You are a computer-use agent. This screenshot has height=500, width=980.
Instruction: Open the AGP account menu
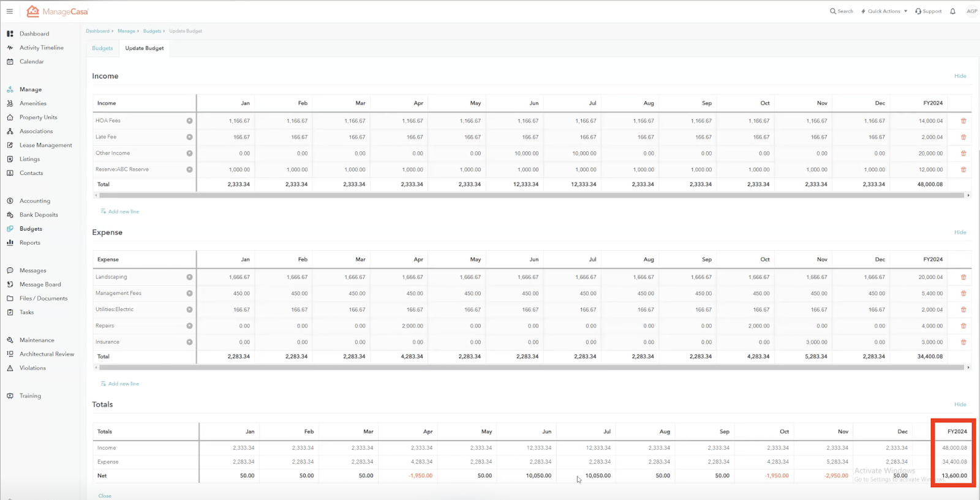point(971,11)
